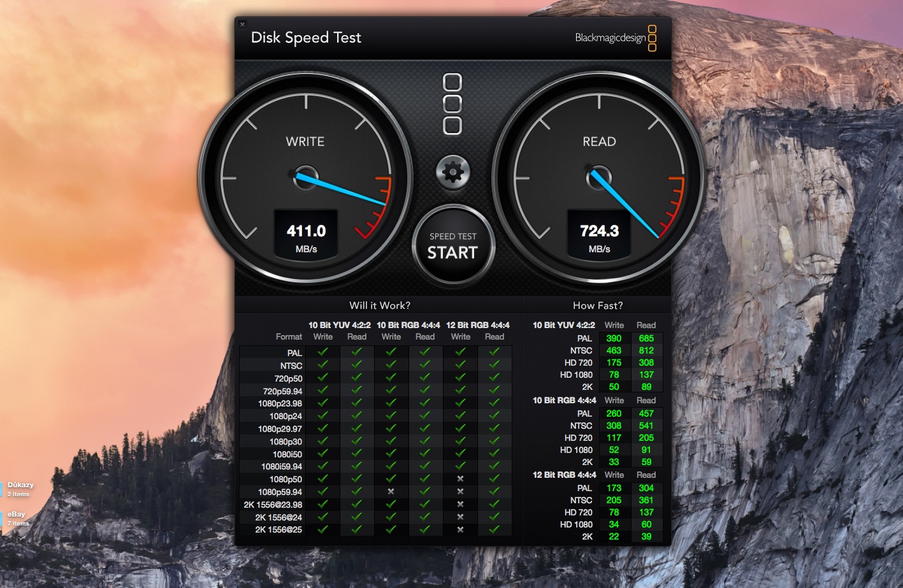The height and width of the screenshot is (588, 903).
Task: Click the READ label on the right gauge
Action: 599,141
